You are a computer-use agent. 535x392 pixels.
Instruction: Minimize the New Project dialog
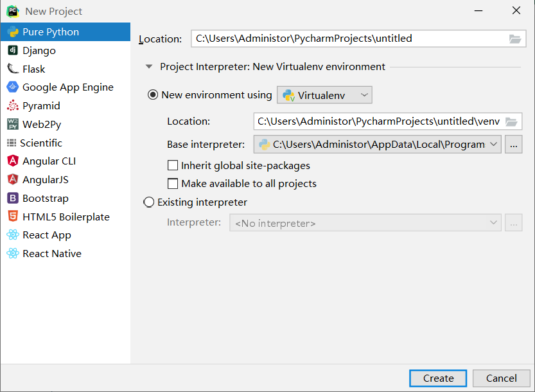[x=478, y=11]
